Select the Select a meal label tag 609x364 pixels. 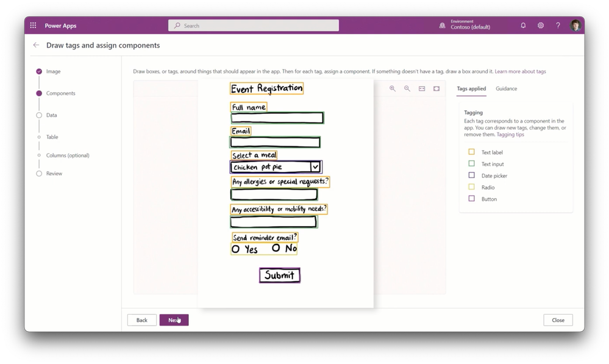(x=254, y=155)
